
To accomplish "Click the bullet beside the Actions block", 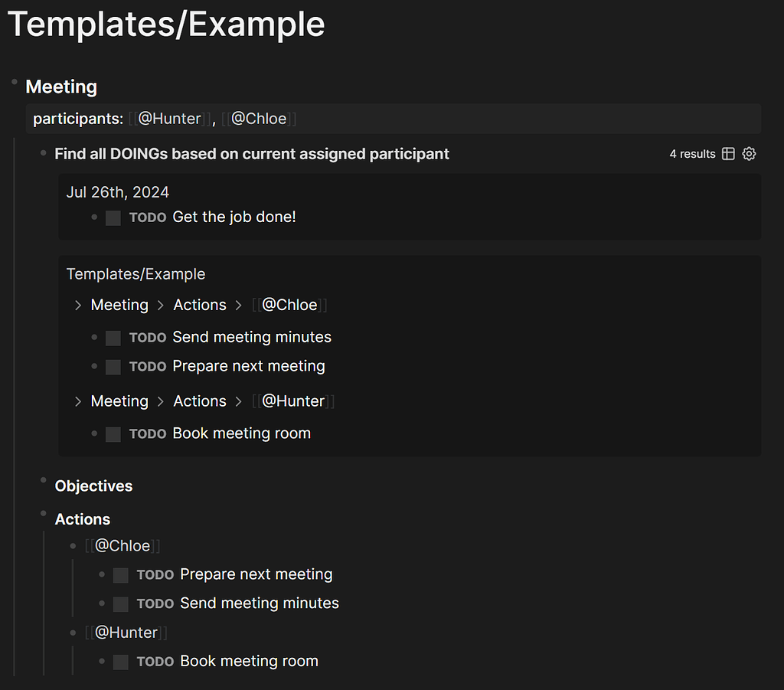I will click(44, 514).
